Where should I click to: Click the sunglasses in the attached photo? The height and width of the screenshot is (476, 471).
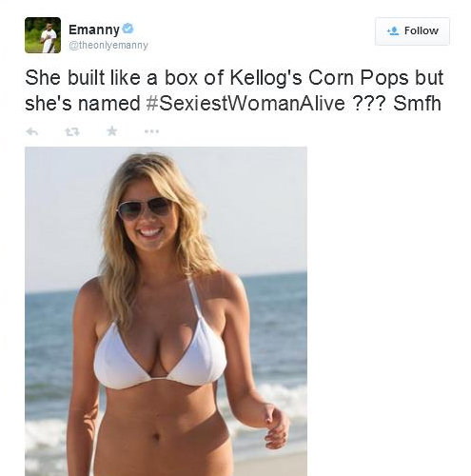coord(144,208)
